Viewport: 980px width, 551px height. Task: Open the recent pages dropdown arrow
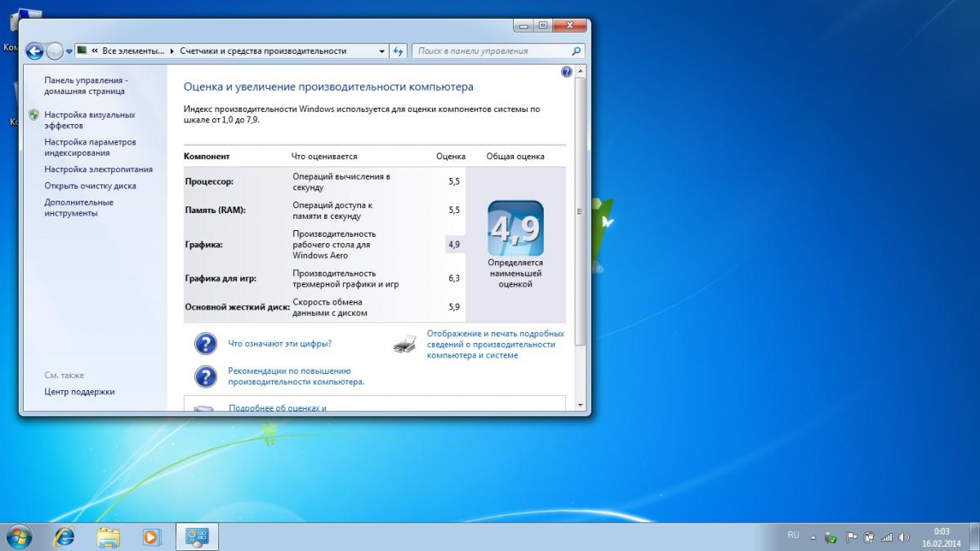pos(69,51)
